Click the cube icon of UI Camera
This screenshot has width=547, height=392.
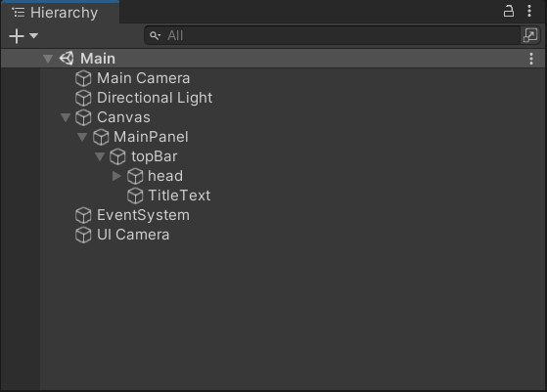tap(83, 235)
